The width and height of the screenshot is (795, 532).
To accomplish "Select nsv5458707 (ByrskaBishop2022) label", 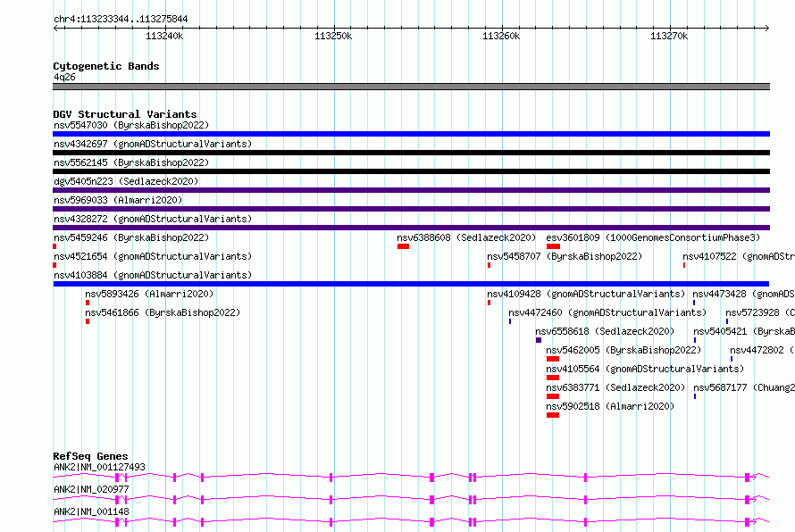I will 565,256.
